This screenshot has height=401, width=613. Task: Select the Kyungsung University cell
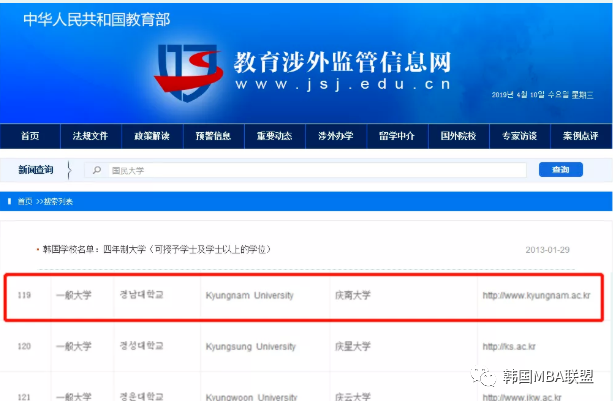[x=251, y=347]
